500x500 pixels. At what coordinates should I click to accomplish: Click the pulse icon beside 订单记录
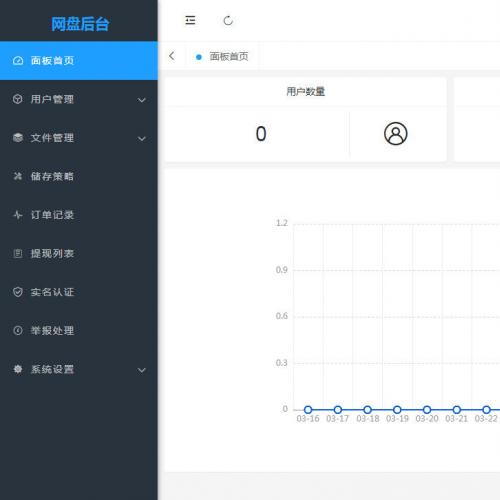click(x=18, y=215)
